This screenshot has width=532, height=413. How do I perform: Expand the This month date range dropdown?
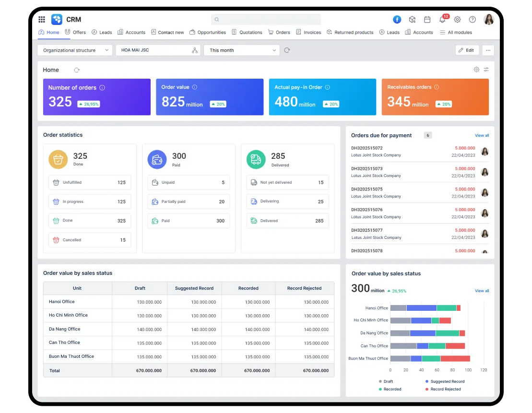coord(241,50)
